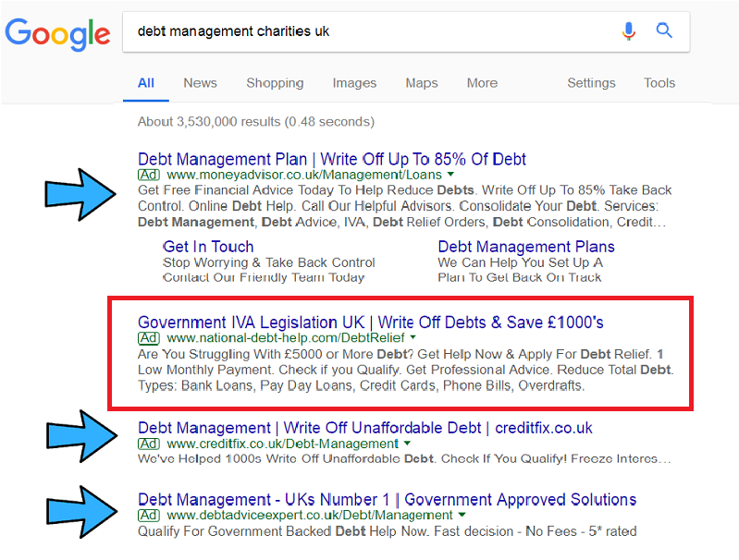Open the Get In Touch sitelink
This screenshot has height=560, width=739.
click(208, 247)
